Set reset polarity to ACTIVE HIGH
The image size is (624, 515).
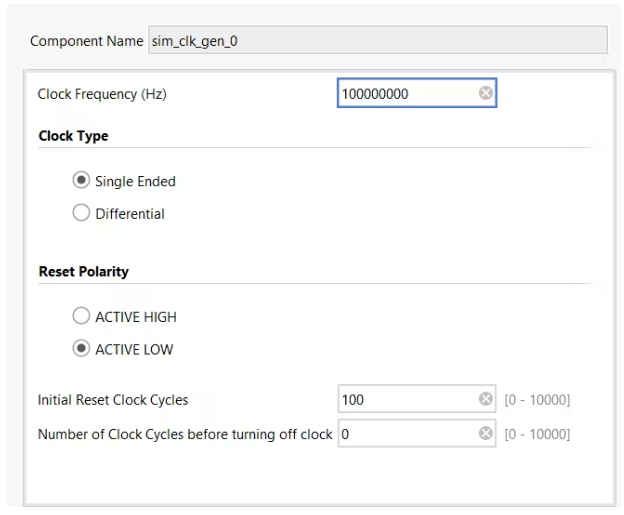coord(82,317)
